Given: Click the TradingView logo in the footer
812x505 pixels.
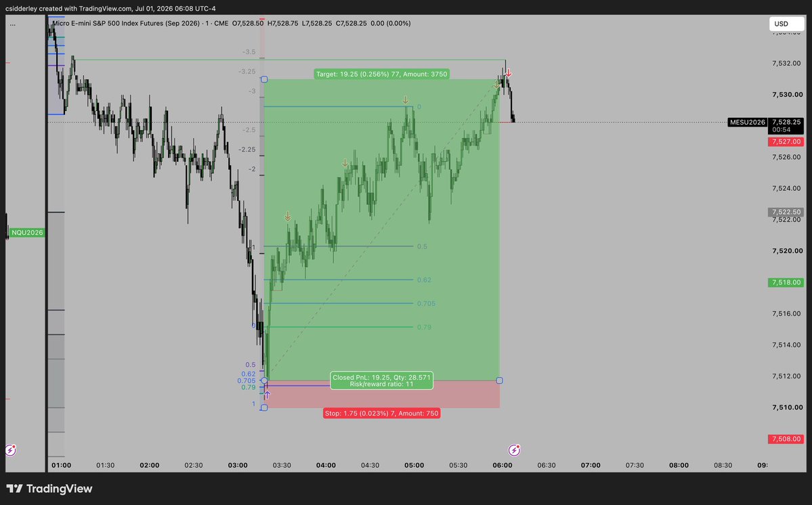Looking at the screenshot, I should tap(49, 489).
